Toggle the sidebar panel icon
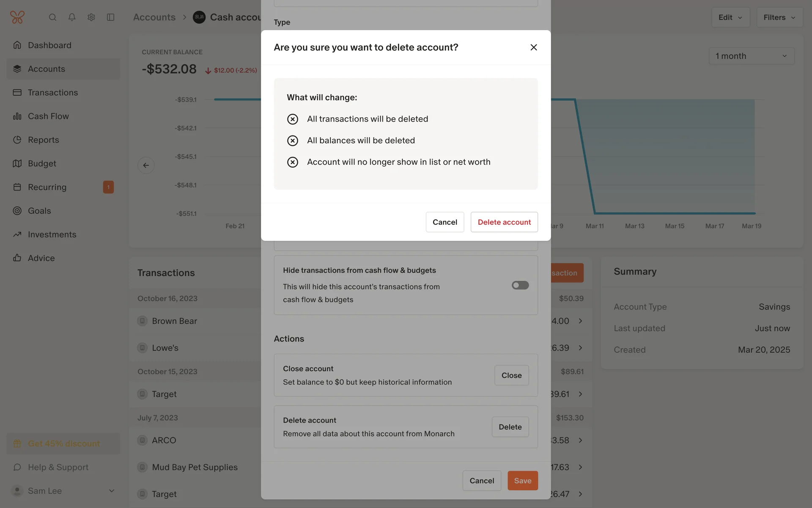 111,17
